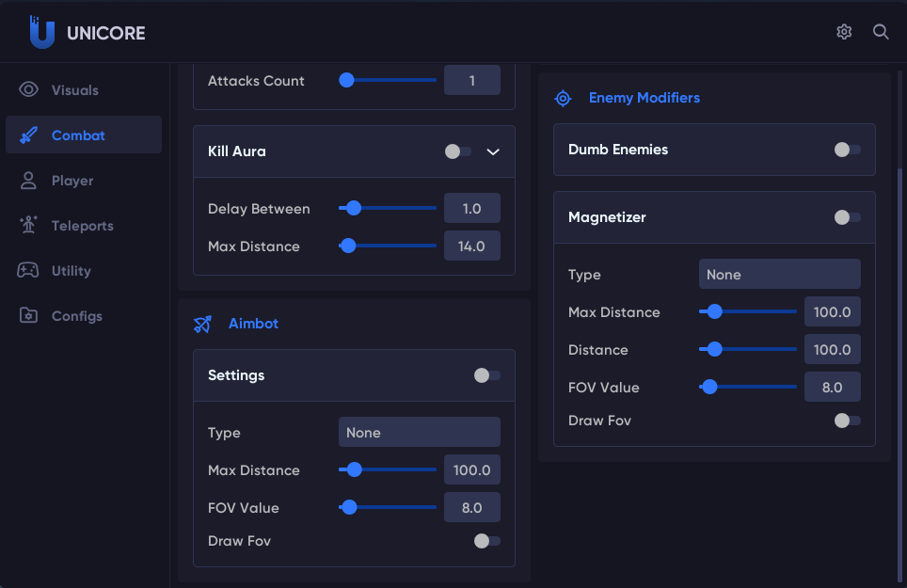
Task: Collapse the Kill Aura section chevron
Action: pos(493,151)
